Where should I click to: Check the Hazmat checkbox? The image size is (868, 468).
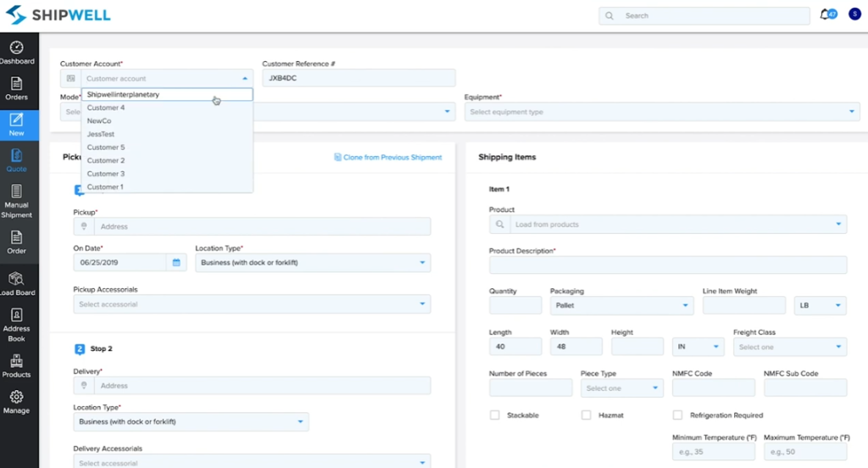(x=586, y=415)
